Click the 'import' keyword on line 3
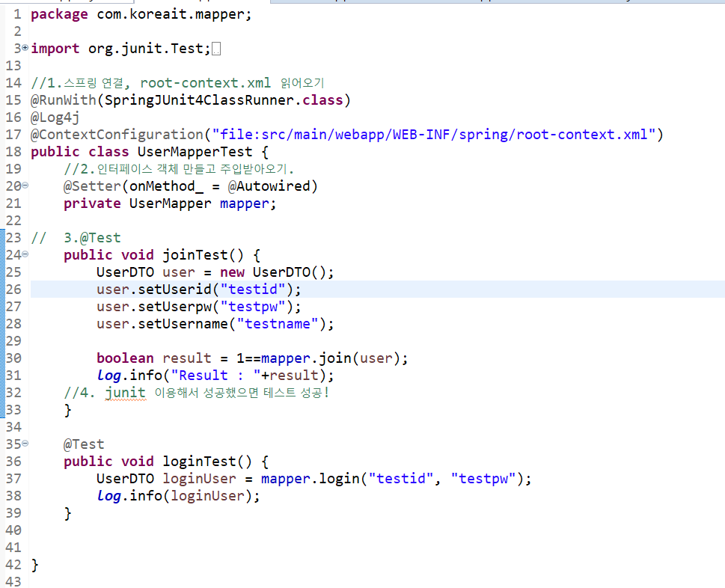 coord(55,49)
